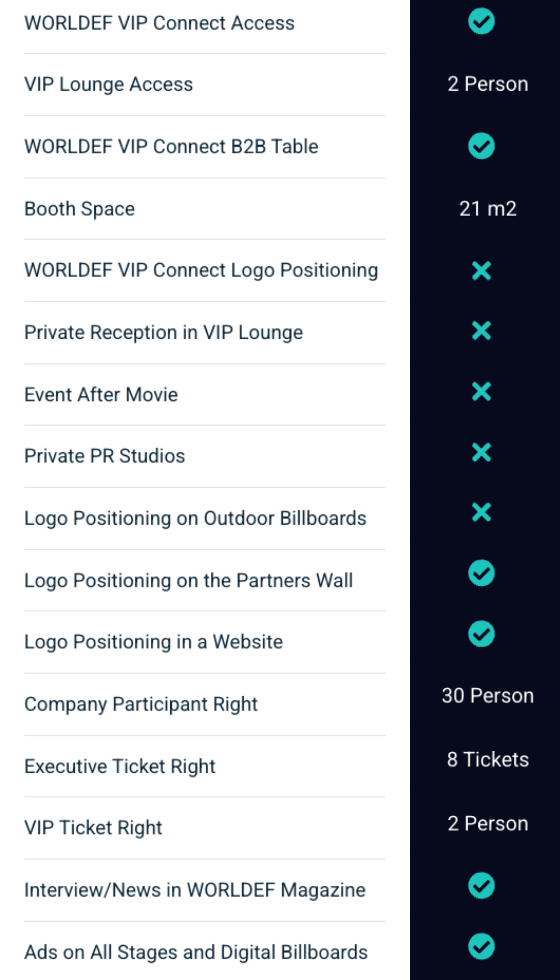
Task: Click the checkmark for Logo Positioning in a Website
Action: point(481,634)
